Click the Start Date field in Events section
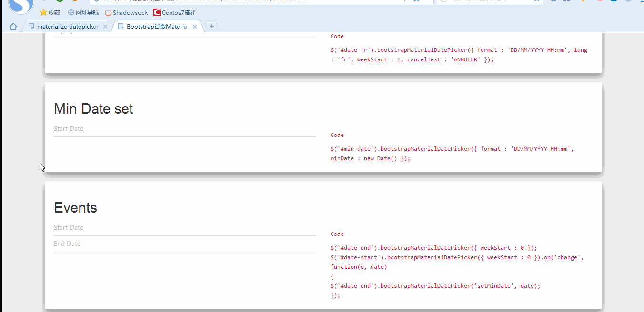The width and height of the screenshot is (644, 312). [x=185, y=228]
